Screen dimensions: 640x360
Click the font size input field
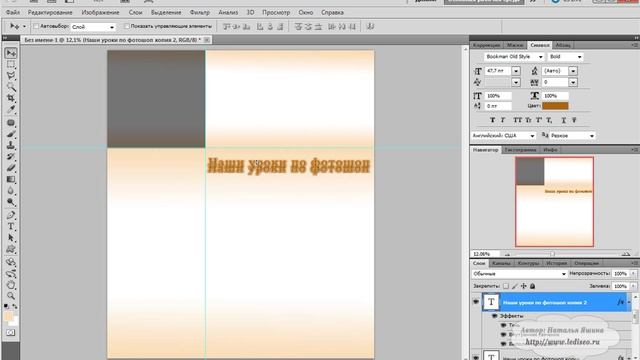click(498, 71)
